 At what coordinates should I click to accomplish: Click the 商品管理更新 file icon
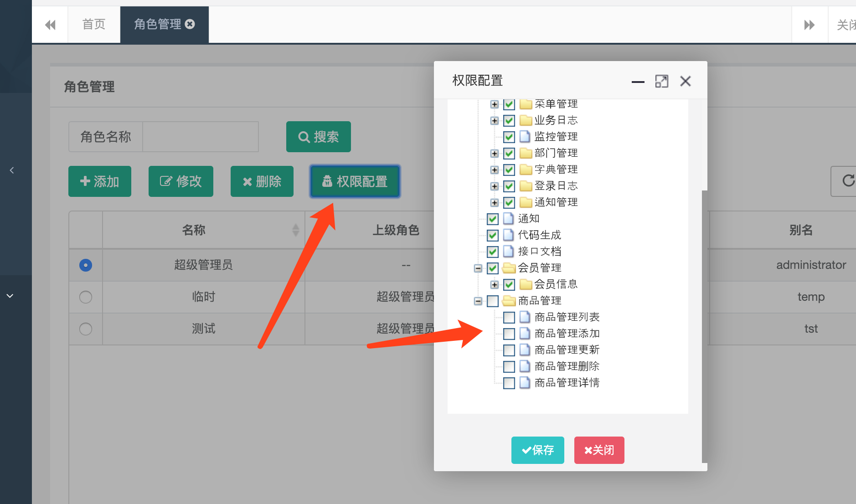pos(525,350)
